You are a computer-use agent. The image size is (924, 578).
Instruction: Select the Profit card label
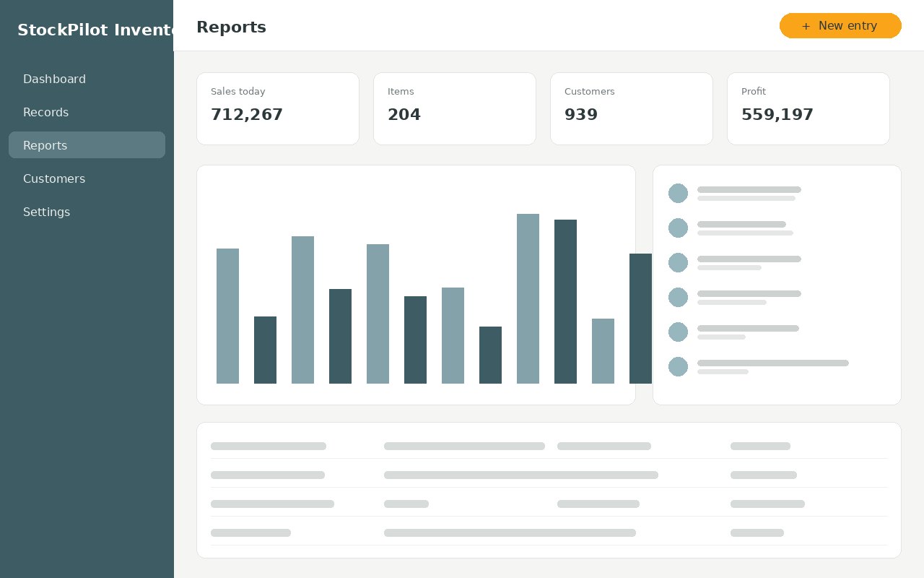click(754, 92)
